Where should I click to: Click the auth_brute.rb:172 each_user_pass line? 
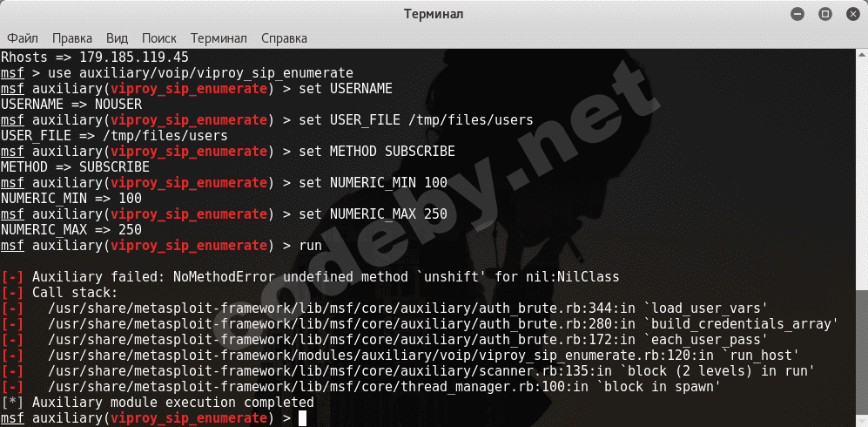coord(385,339)
